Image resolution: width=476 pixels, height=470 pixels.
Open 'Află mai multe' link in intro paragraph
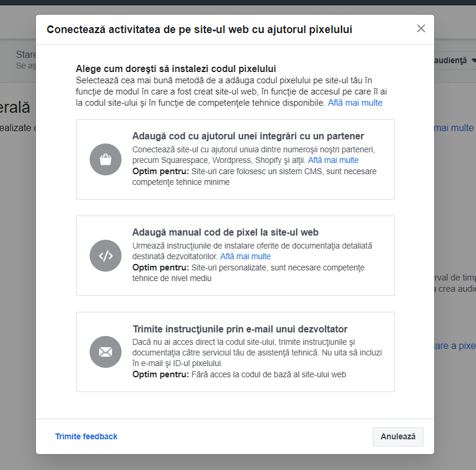(355, 103)
